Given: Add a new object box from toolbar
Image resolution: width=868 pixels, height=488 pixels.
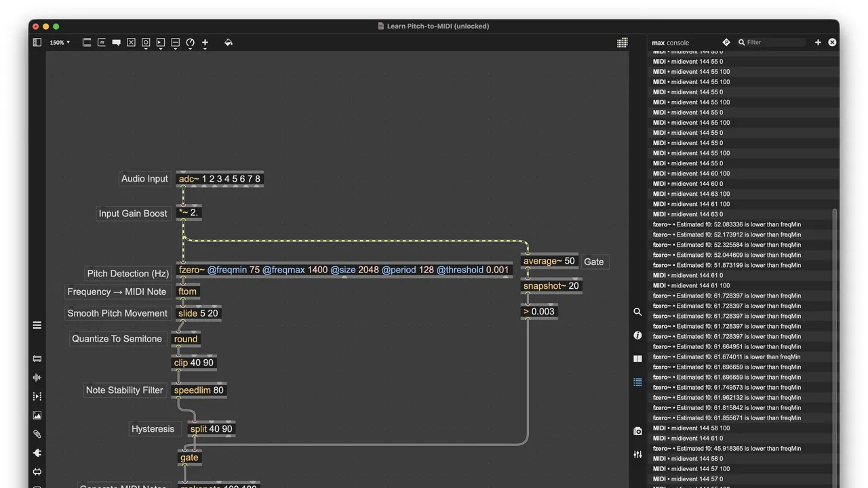Looking at the screenshot, I should pyautogui.click(x=87, y=42).
